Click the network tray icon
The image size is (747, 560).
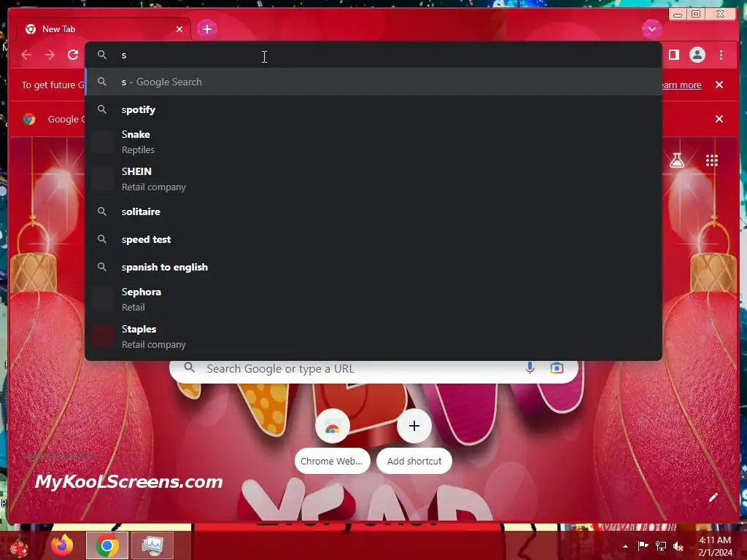click(661, 545)
